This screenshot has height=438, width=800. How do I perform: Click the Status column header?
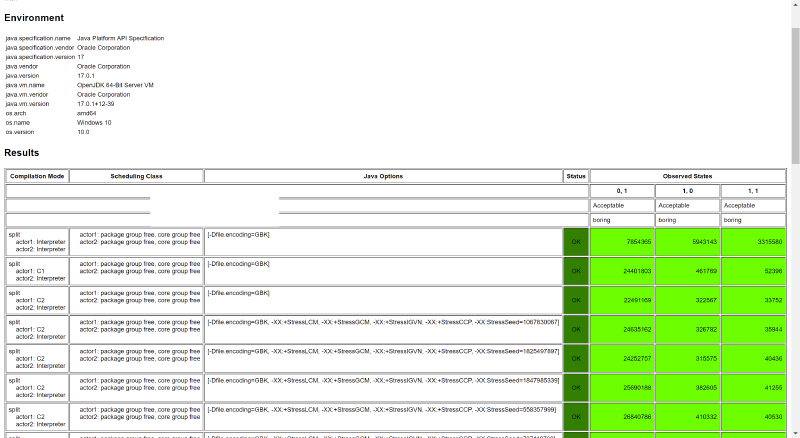[x=576, y=176]
